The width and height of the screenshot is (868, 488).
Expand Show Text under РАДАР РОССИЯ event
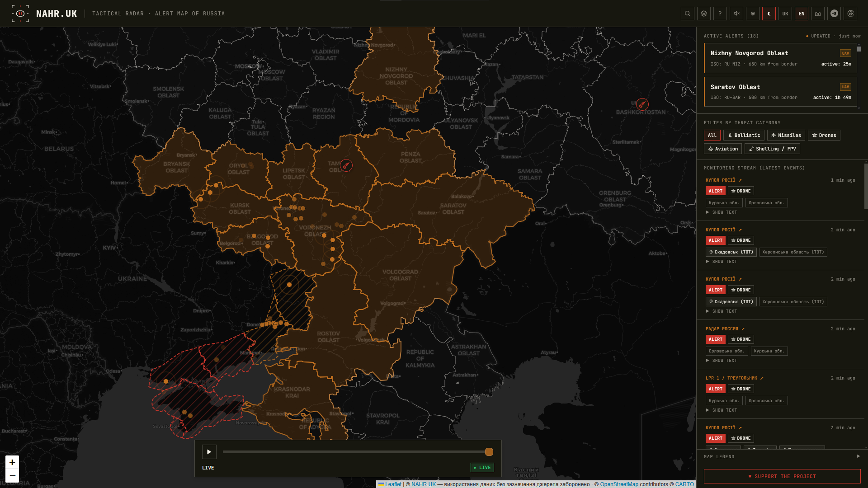point(722,361)
